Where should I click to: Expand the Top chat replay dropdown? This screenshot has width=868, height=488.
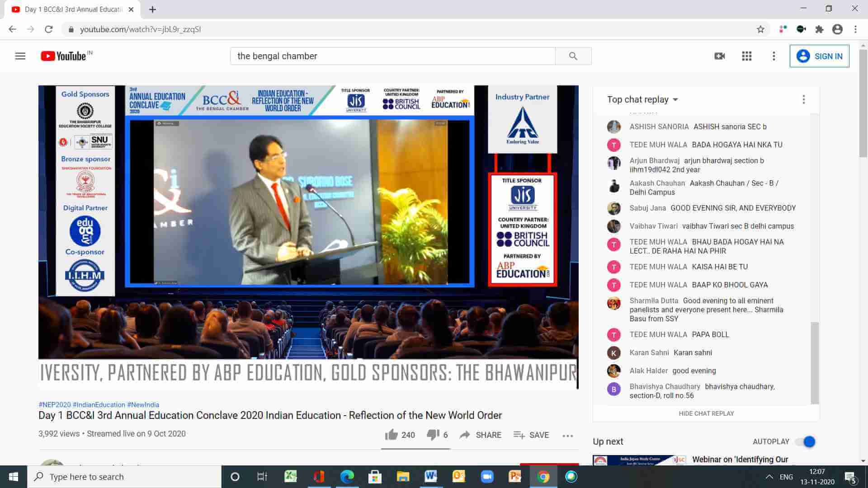(642, 99)
